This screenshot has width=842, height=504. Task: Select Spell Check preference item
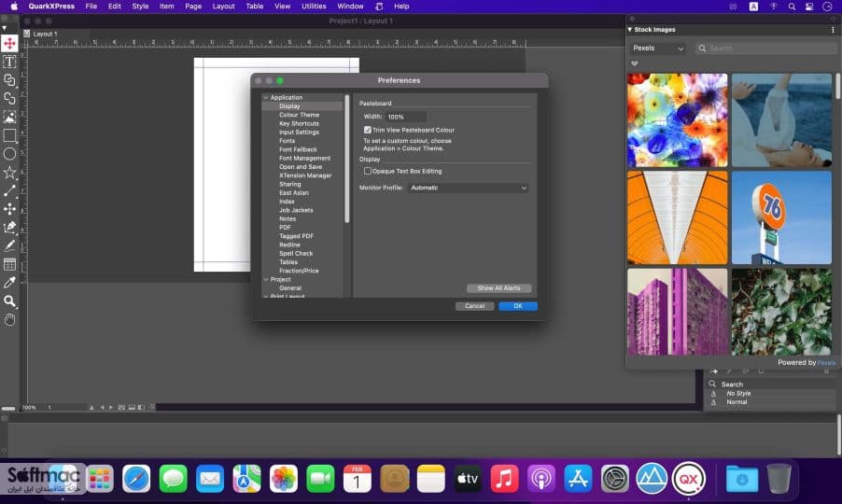point(296,253)
